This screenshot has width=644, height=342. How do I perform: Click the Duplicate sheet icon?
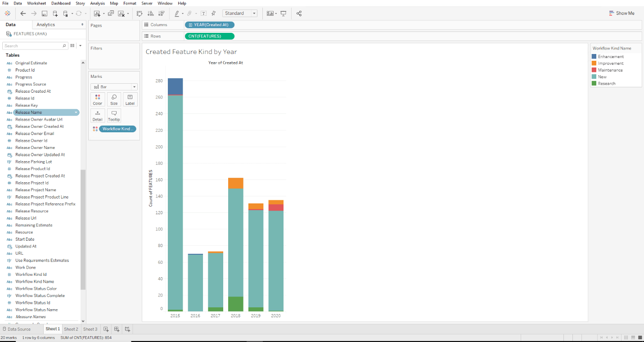click(x=111, y=13)
